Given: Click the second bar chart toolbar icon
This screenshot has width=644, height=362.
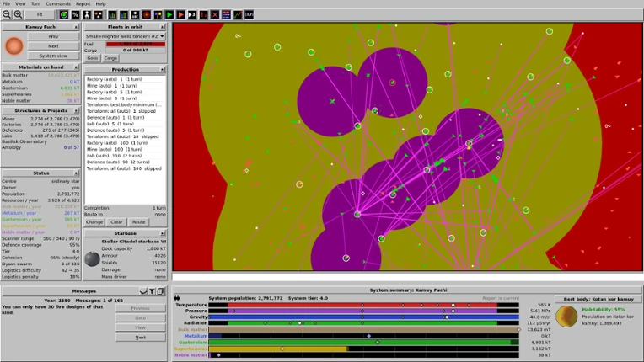Looking at the screenshot, I should point(123,15).
